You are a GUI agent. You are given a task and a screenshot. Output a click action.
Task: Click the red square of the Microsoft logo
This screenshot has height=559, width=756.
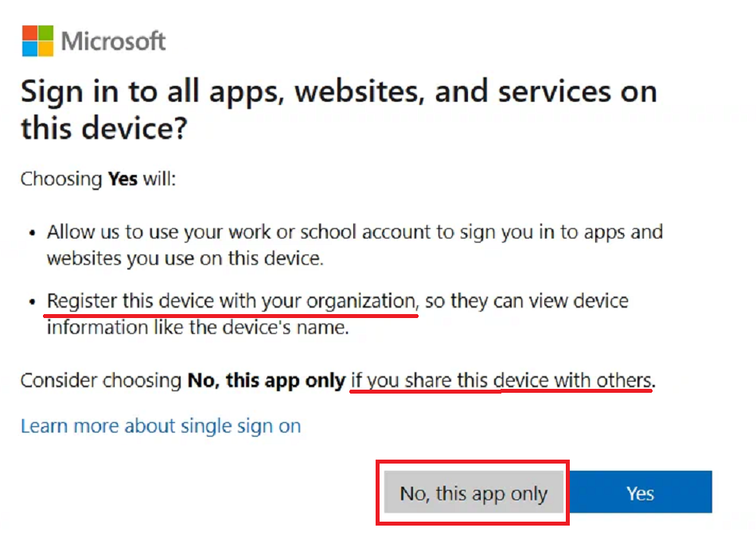click(29, 33)
